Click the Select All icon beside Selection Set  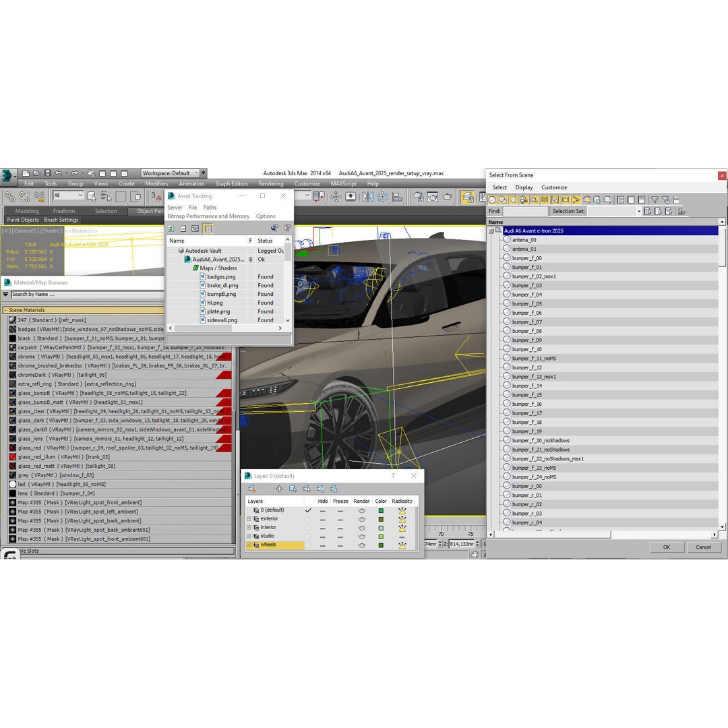[648, 211]
